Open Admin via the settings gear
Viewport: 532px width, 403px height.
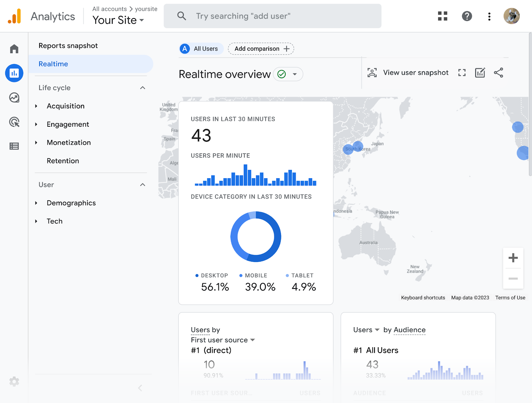(x=14, y=381)
